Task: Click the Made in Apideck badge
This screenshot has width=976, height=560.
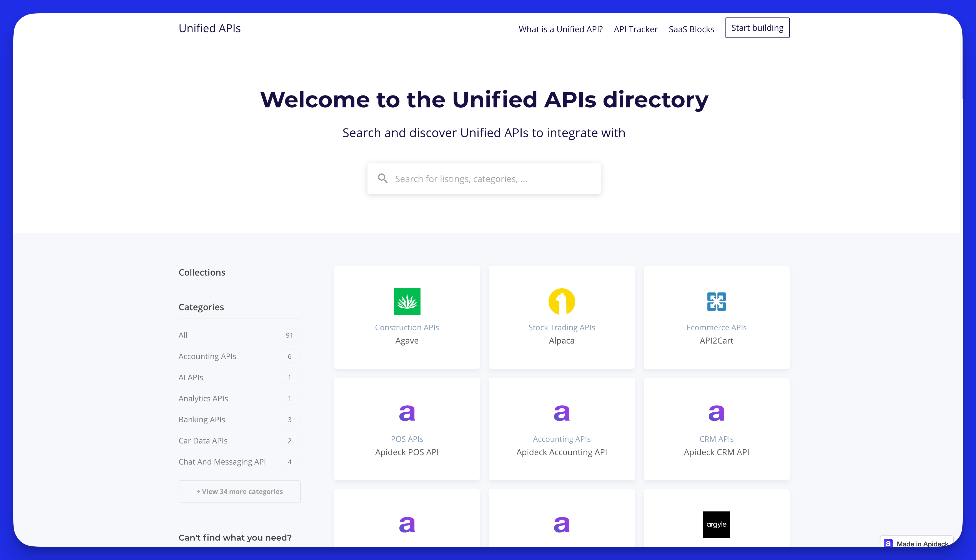Action: (x=917, y=543)
